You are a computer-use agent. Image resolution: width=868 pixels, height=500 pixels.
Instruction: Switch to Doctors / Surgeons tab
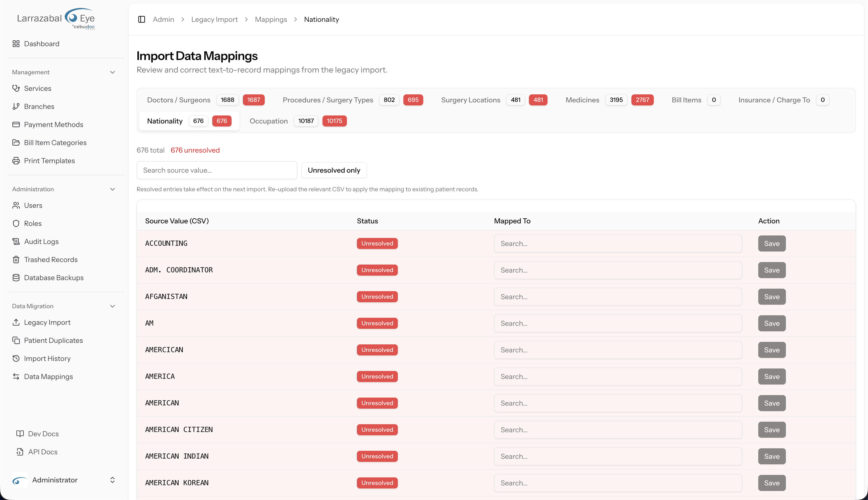click(x=205, y=100)
